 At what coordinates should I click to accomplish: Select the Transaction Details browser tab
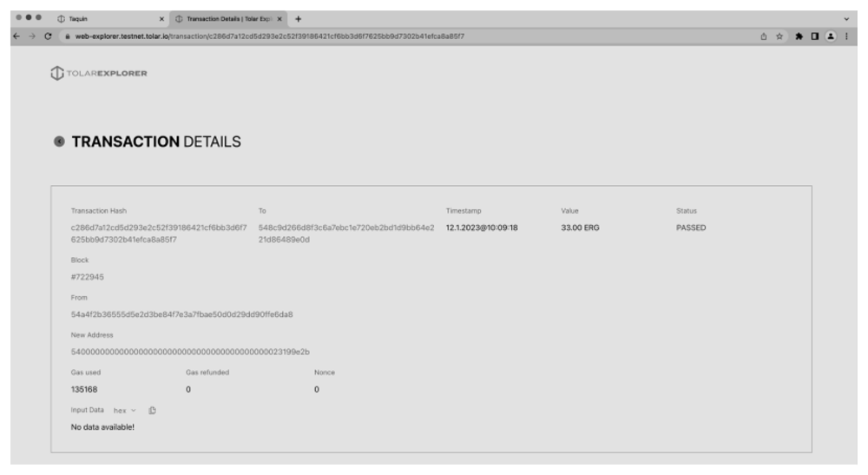click(227, 19)
